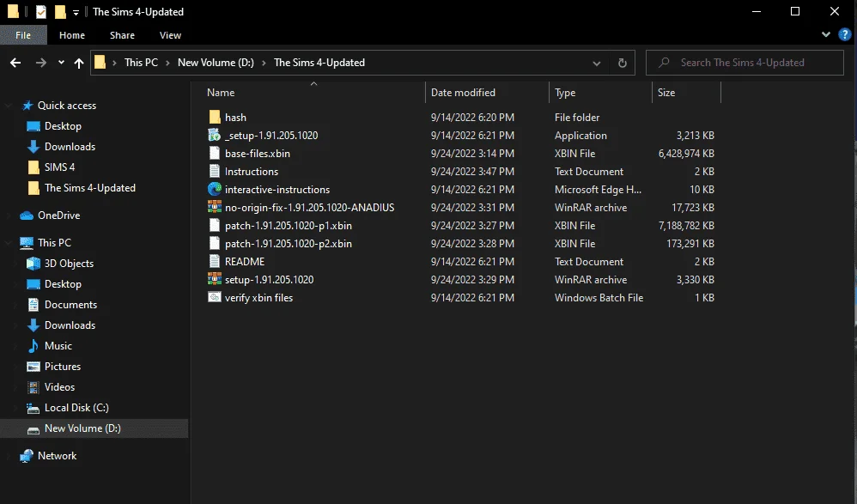Select the _setup-1.91.205.1020 application icon
Viewport: 857px width, 504px height.
coord(215,136)
